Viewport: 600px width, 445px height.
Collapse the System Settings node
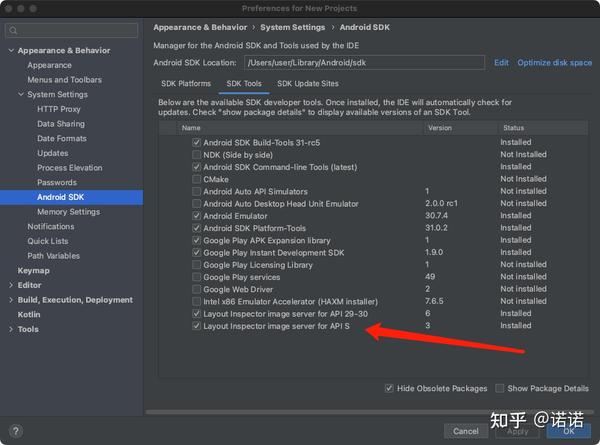tap(21, 95)
